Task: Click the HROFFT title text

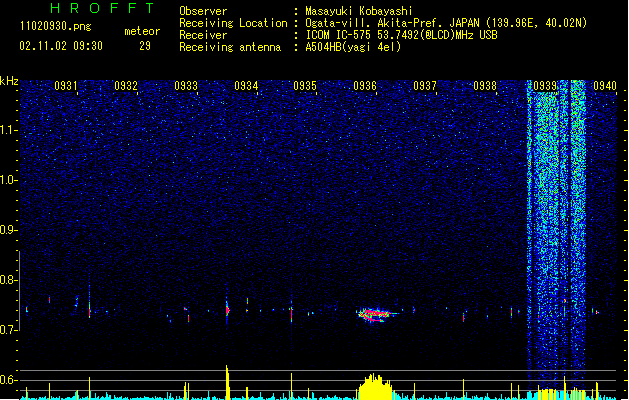Action: [102, 8]
